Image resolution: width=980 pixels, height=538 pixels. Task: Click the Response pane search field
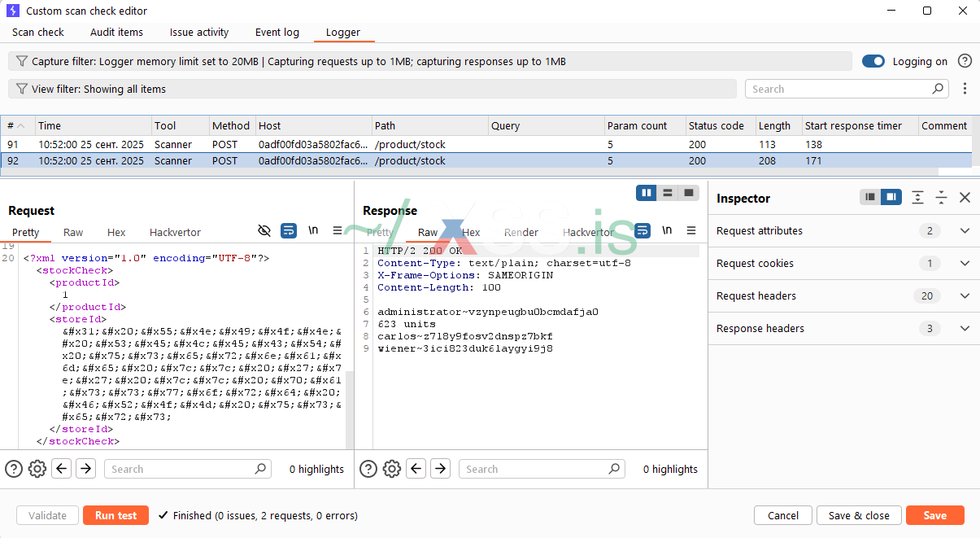point(541,469)
